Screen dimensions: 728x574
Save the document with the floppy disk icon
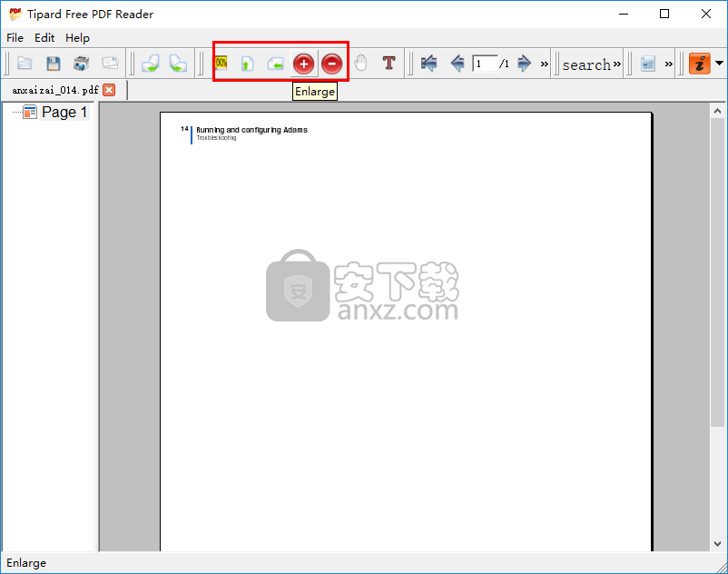click(x=54, y=64)
